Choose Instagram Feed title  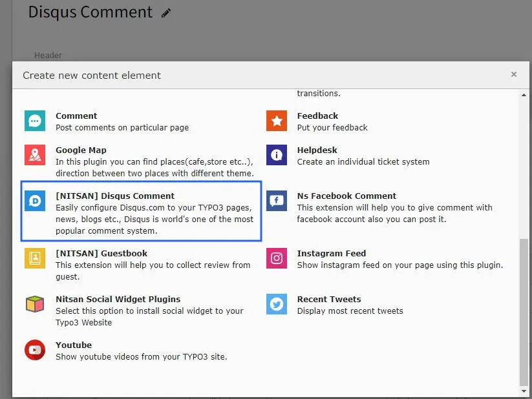332,254
